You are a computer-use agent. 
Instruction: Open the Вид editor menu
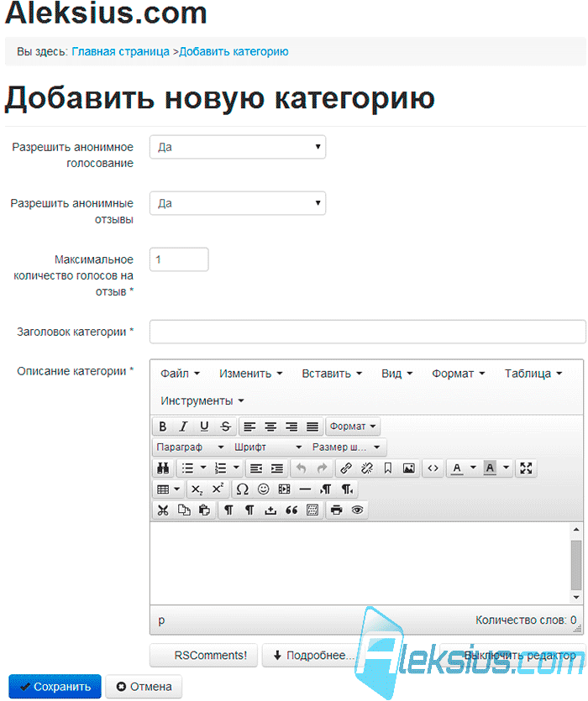pyautogui.click(x=396, y=374)
